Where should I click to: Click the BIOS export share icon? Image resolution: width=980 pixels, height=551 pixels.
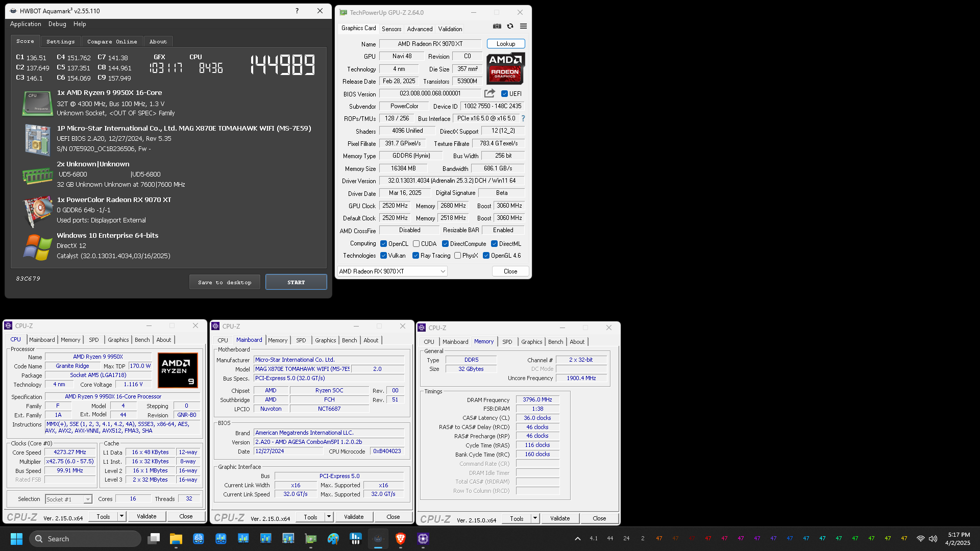(x=489, y=93)
